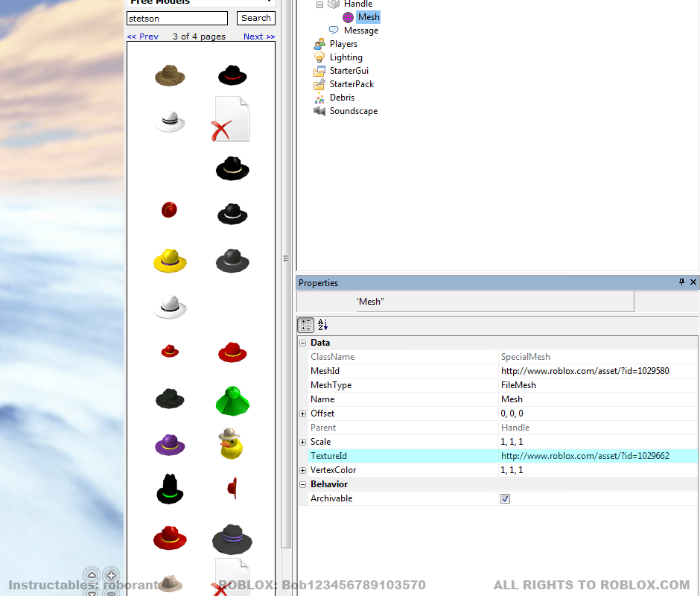Collapse the Behavior section
700x596 pixels.
click(302, 484)
